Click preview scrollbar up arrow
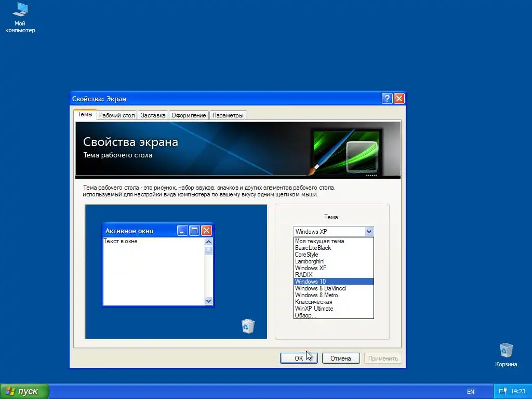This screenshot has height=399, width=532. [208, 242]
